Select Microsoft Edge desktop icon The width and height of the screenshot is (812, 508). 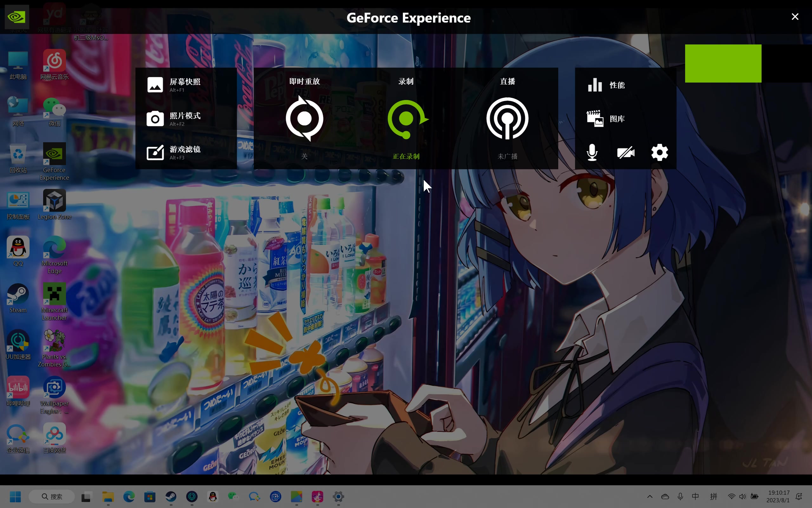pos(54,255)
